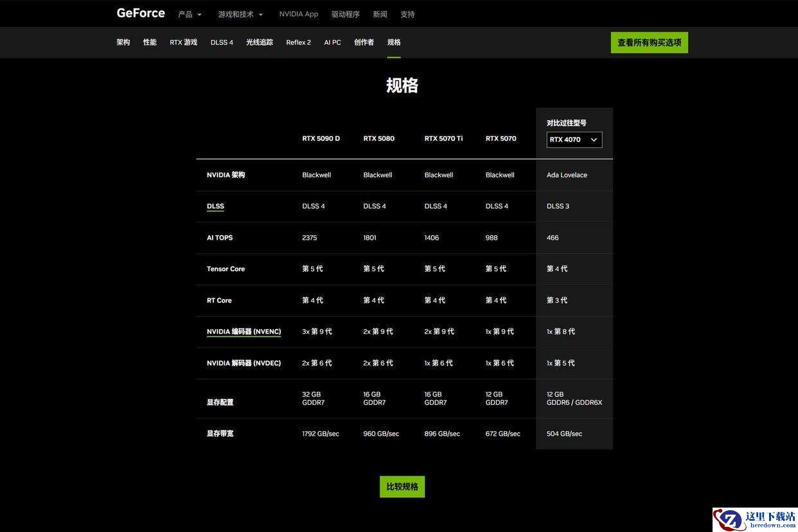Click the RTX 5070 column header
The height and width of the screenshot is (532, 798).
tap(501, 138)
